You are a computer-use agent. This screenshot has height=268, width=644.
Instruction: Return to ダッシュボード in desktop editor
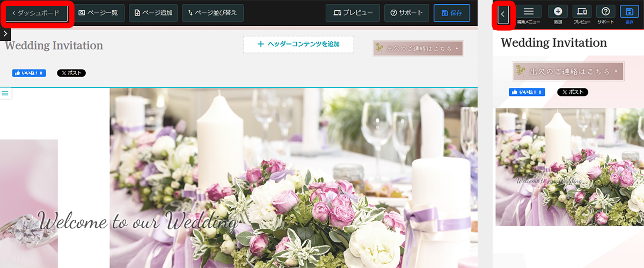point(36,13)
